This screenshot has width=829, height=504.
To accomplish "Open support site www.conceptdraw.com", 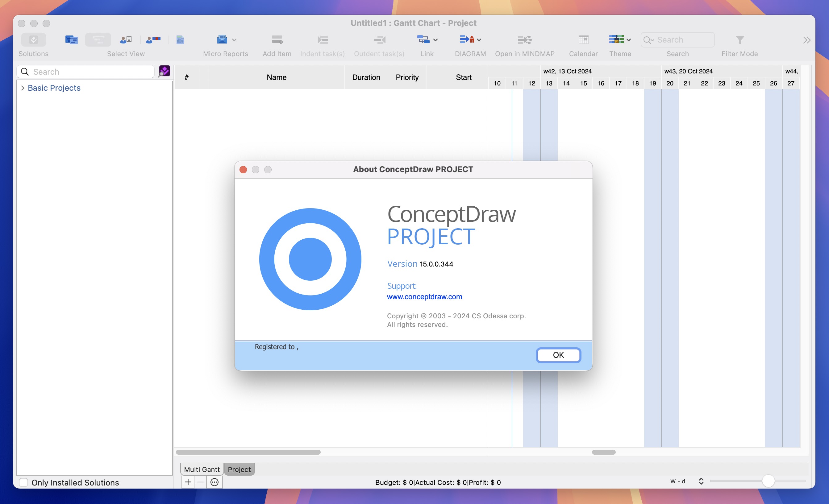I will pyautogui.click(x=424, y=296).
